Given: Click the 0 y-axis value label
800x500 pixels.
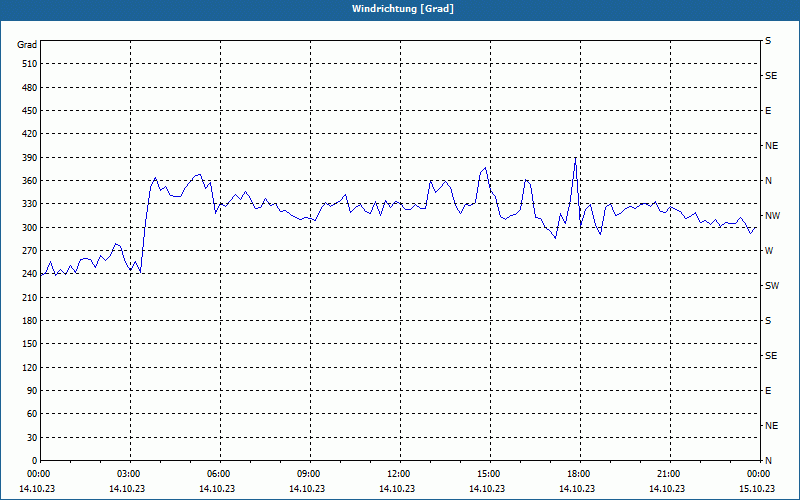Looking at the screenshot, I should 34,461.
